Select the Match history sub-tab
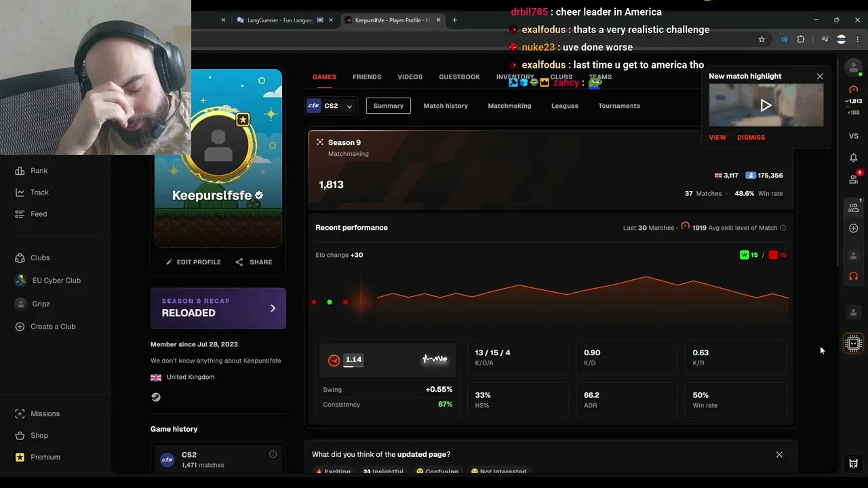 point(446,106)
